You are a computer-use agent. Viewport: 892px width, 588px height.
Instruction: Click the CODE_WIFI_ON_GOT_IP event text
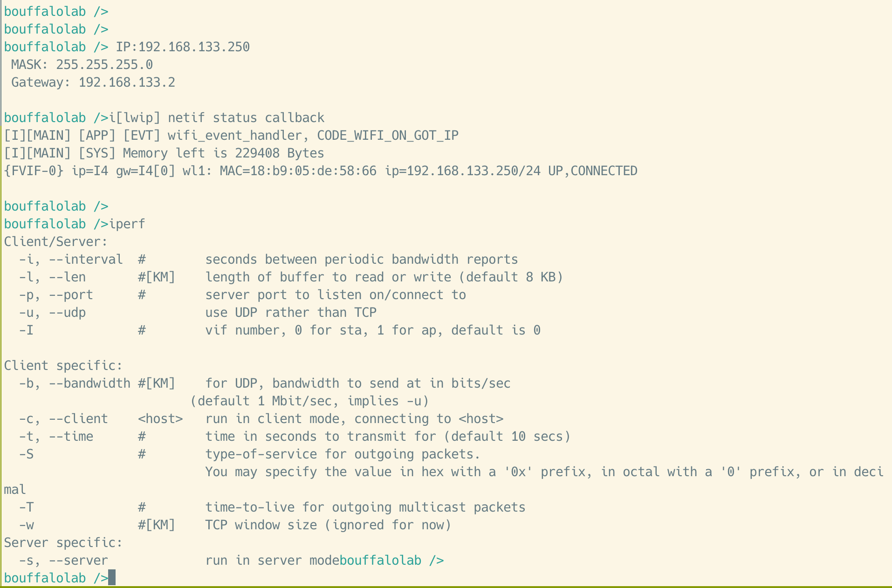pyautogui.click(x=388, y=135)
